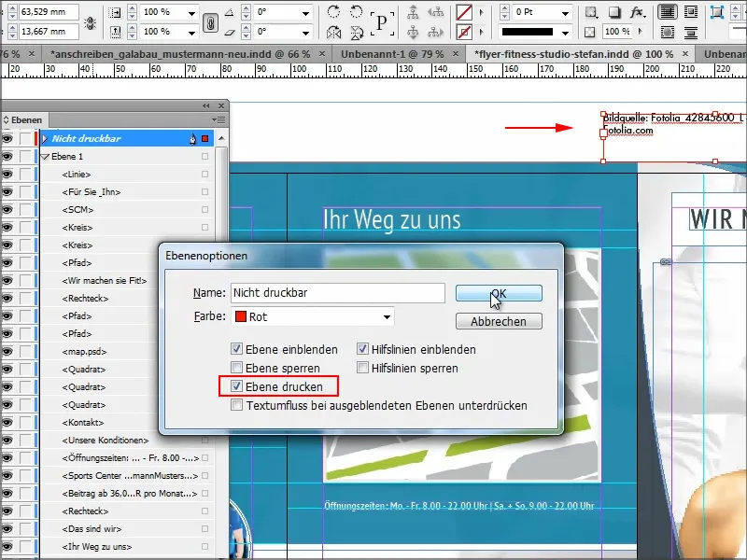Click the Select container icon

[x=413, y=12]
